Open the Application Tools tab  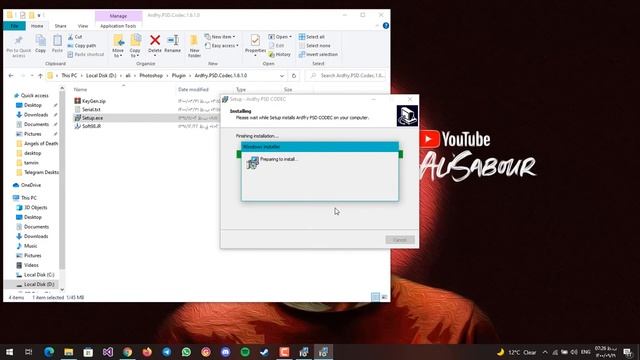(118, 26)
